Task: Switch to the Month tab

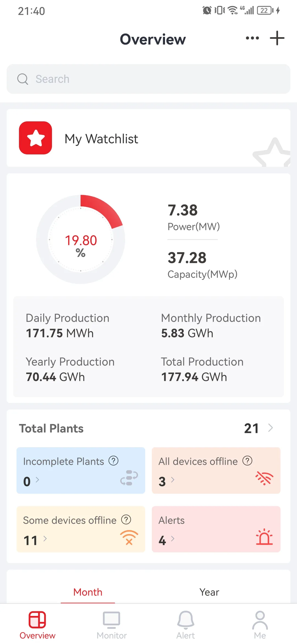Action: tap(88, 592)
